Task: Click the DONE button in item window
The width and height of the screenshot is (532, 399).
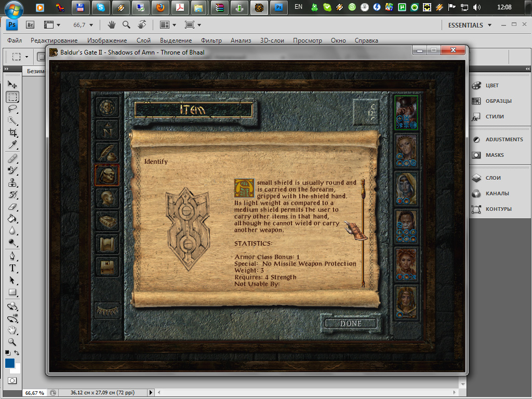Action: tap(351, 323)
